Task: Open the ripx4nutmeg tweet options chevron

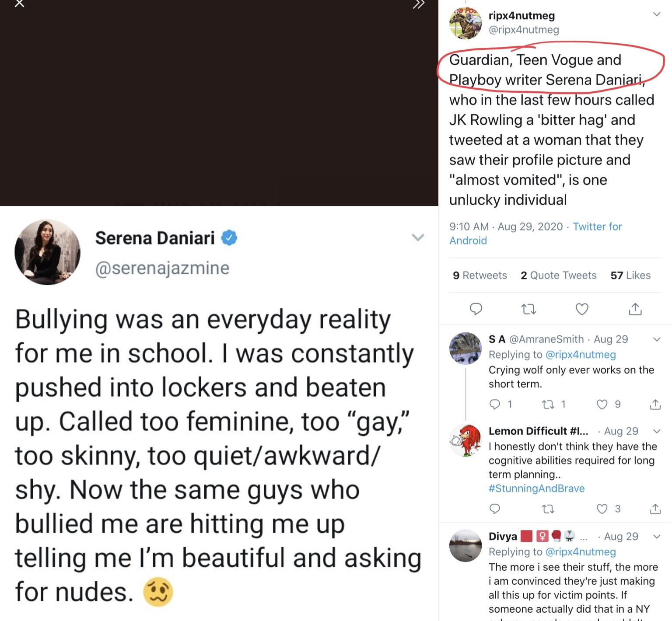Action: pyautogui.click(x=656, y=14)
